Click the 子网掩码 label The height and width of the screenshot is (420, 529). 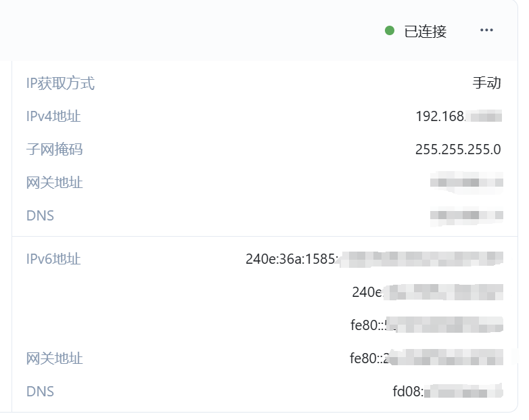[54, 149]
